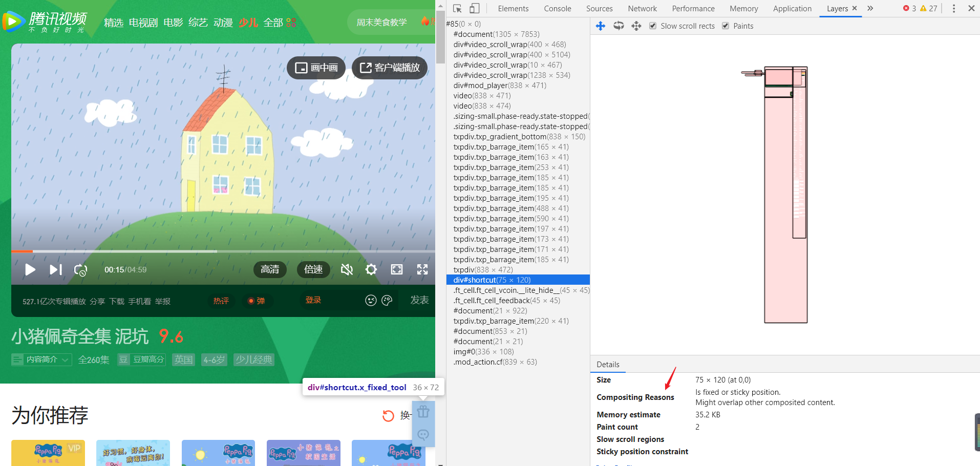Select Layers rotate mode tool
The width and height of the screenshot is (980, 466).
619,26
